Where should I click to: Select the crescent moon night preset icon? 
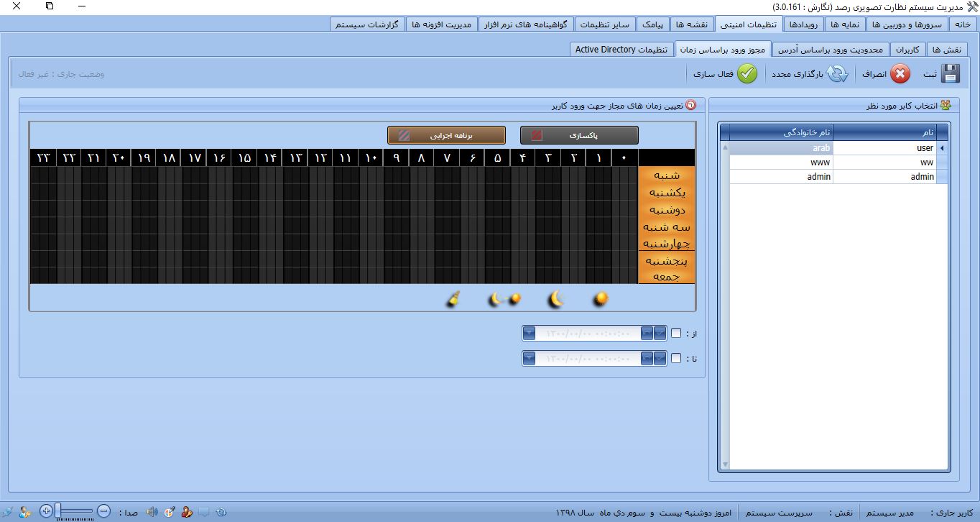pos(556,299)
